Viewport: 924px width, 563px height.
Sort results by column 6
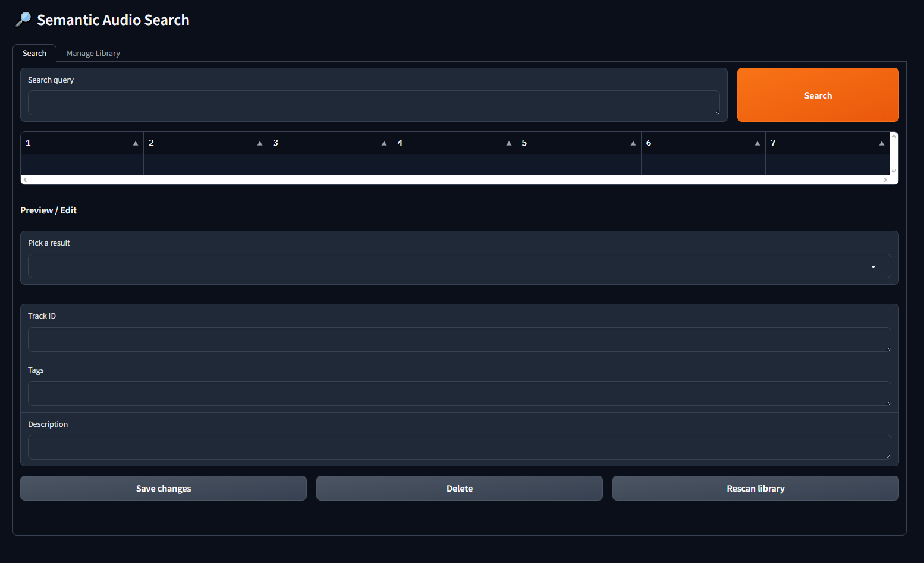758,143
